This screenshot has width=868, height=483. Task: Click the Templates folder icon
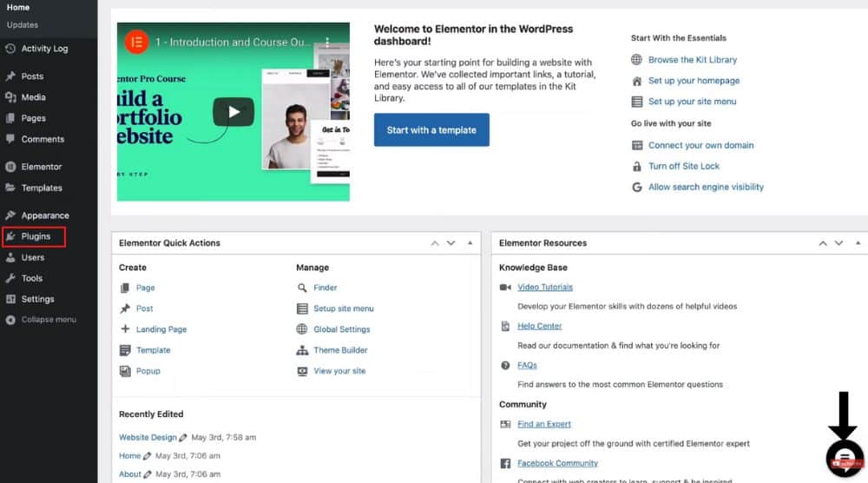click(x=10, y=188)
